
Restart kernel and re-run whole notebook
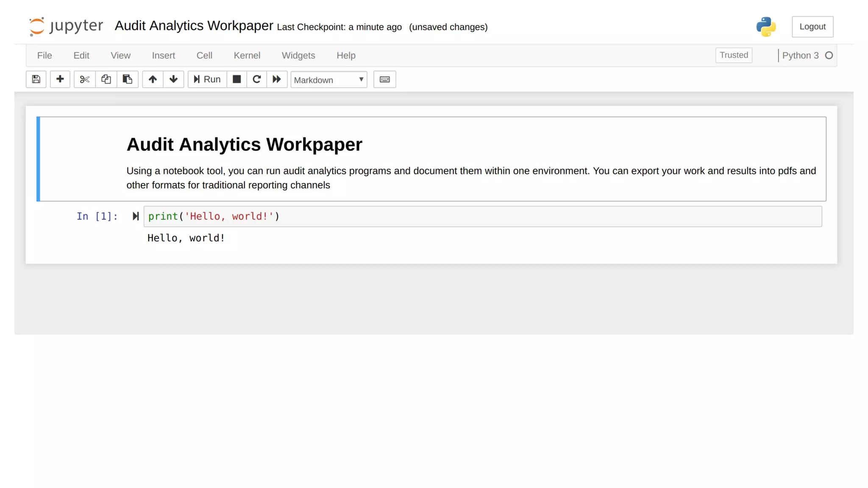click(x=277, y=79)
